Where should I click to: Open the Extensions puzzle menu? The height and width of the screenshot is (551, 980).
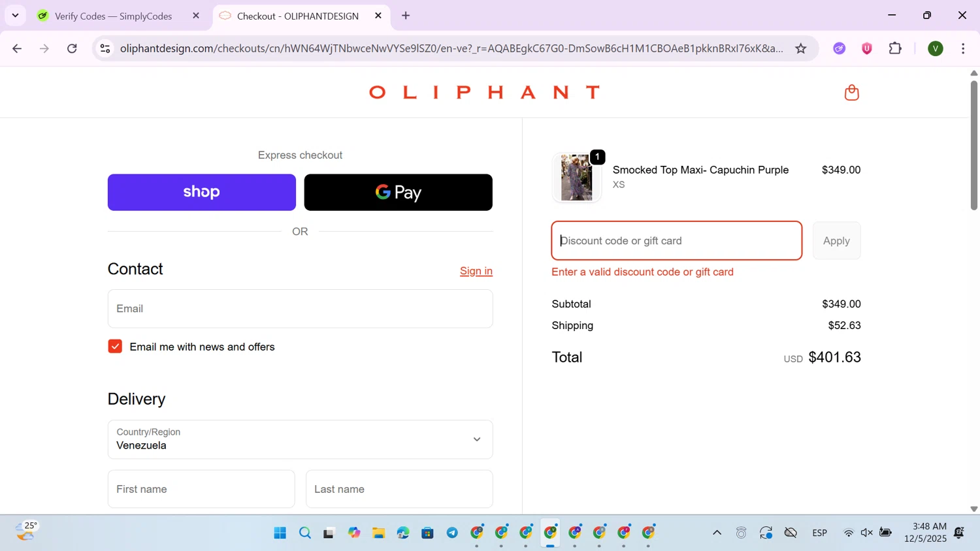coord(896,48)
